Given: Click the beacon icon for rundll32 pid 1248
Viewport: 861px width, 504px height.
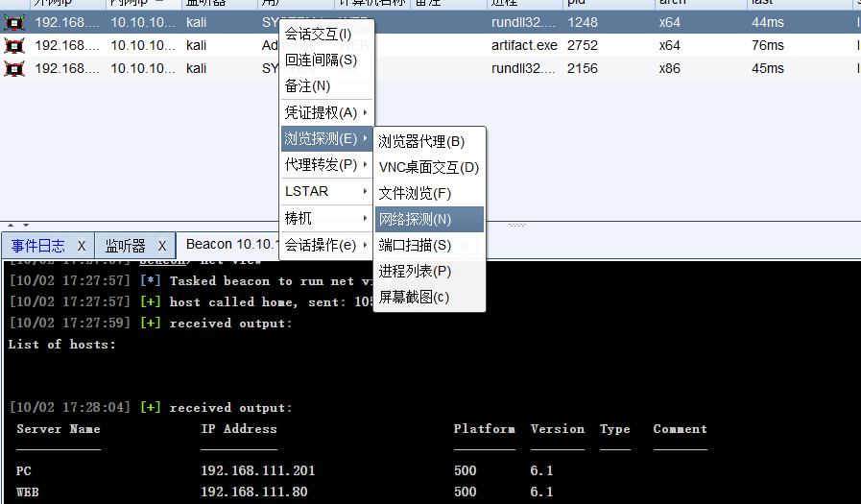Looking at the screenshot, I should point(14,21).
